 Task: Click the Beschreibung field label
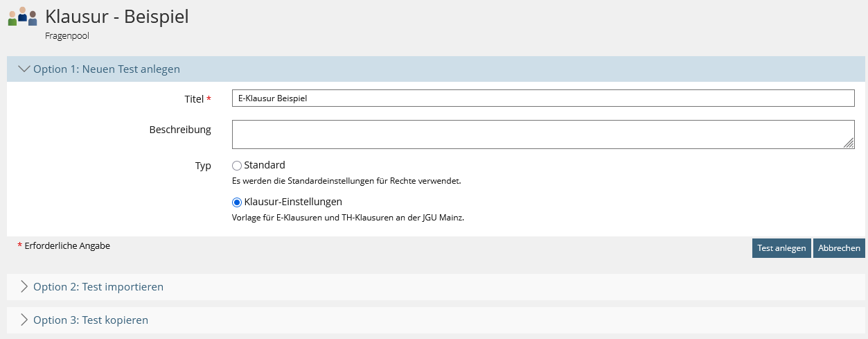pos(180,130)
